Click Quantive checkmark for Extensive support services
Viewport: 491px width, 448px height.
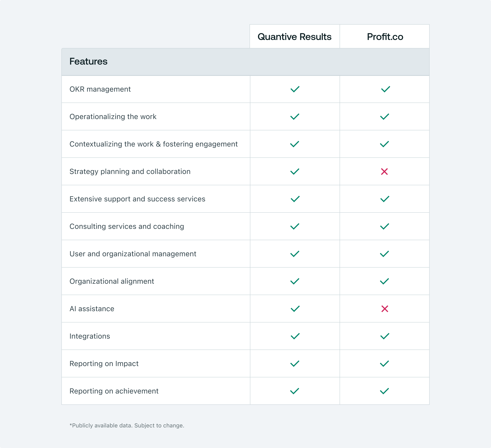(x=295, y=199)
